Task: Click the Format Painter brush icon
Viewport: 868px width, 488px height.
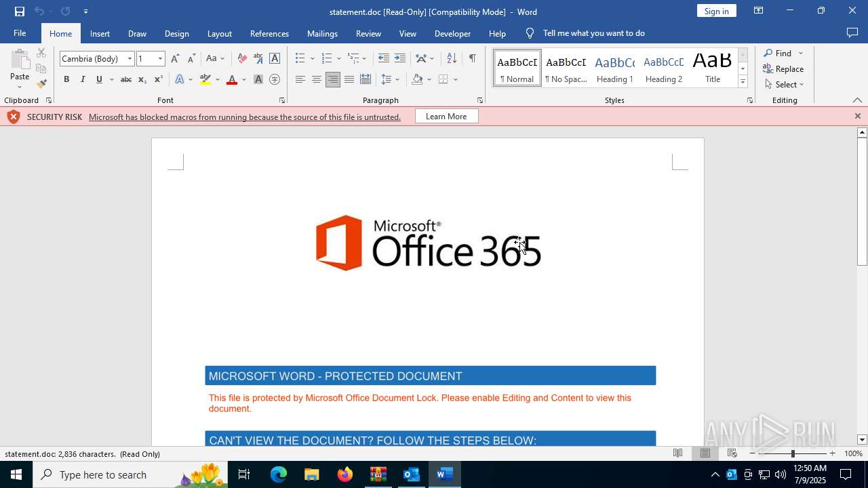Action: pyautogui.click(x=41, y=84)
